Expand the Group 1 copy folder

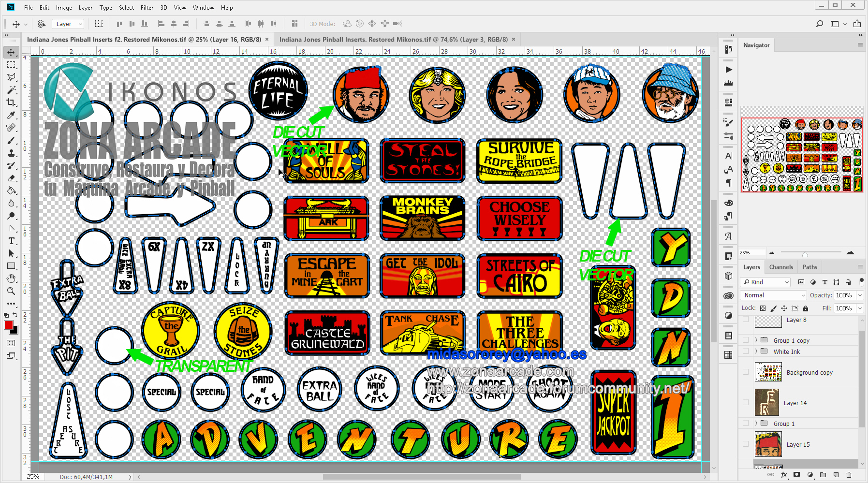point(756,340)
